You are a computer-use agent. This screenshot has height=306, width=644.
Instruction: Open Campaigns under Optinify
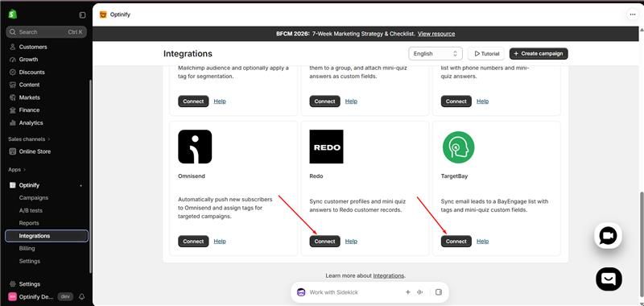click(34, 198)
